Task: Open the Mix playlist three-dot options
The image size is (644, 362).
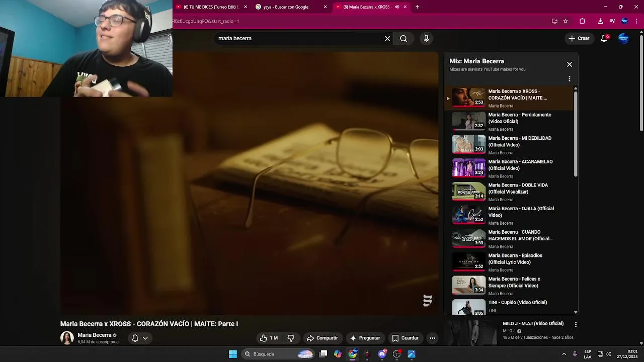Action: point(570,79)
